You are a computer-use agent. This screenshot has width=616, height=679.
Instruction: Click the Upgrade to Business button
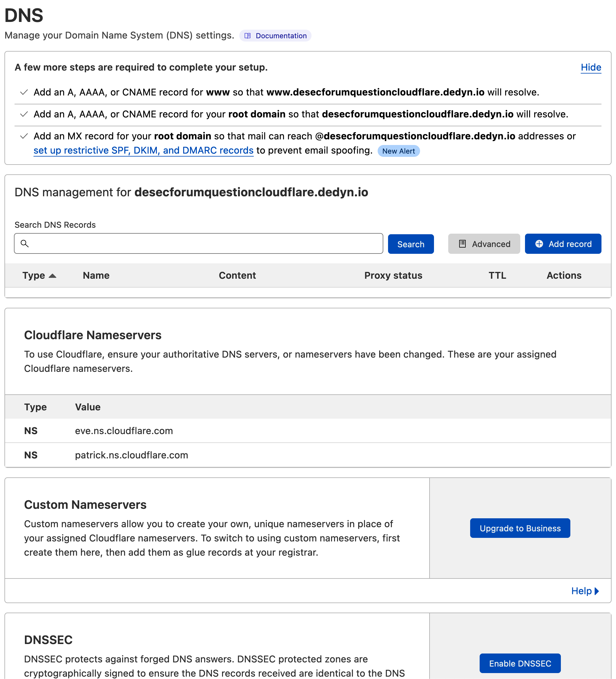[x=520, y=528]
